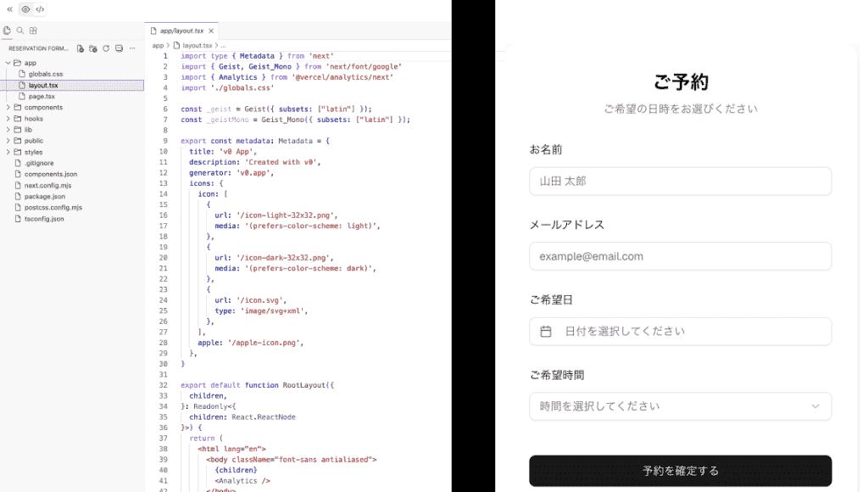This screenshot has height=492, width=868.
Task: Click the new folder icon in the explorer header
Action: tap(93, 48)
